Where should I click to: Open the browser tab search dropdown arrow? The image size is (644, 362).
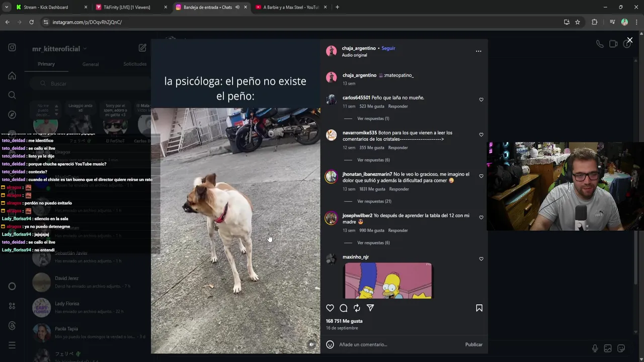pyautogui.click(x=7, y=7)
